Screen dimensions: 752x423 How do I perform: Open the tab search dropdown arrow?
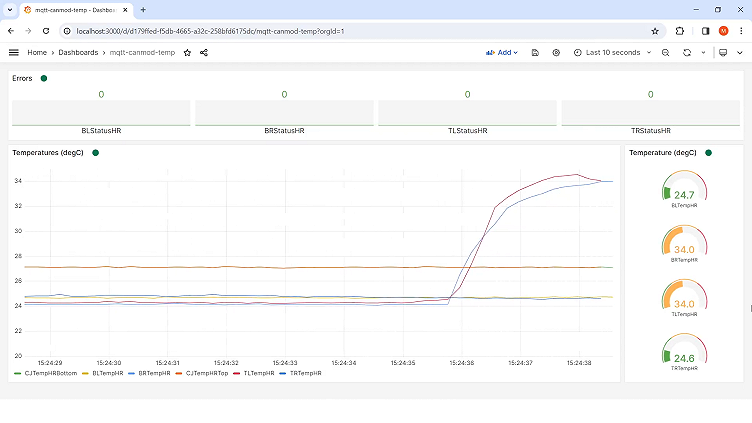10,10
